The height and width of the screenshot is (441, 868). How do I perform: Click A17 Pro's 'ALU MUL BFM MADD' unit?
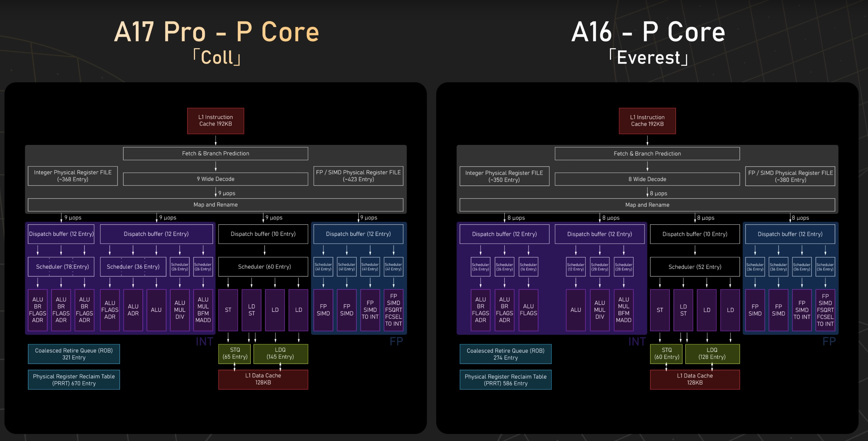point(203,310)
